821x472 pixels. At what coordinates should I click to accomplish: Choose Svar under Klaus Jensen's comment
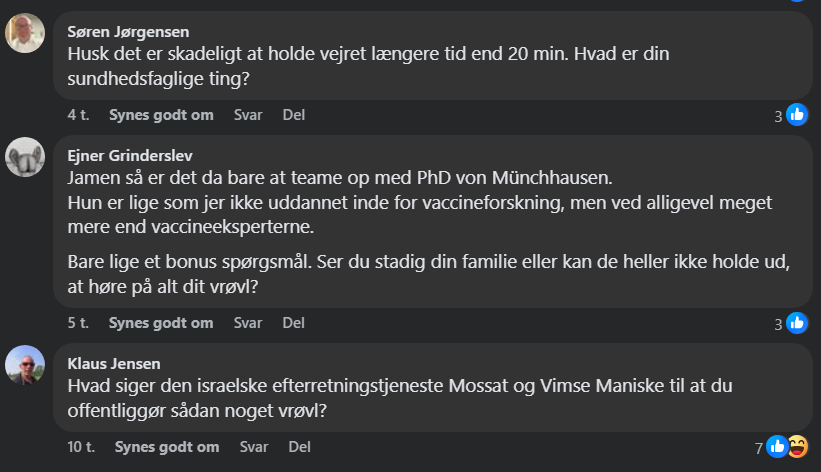point(254,447)
